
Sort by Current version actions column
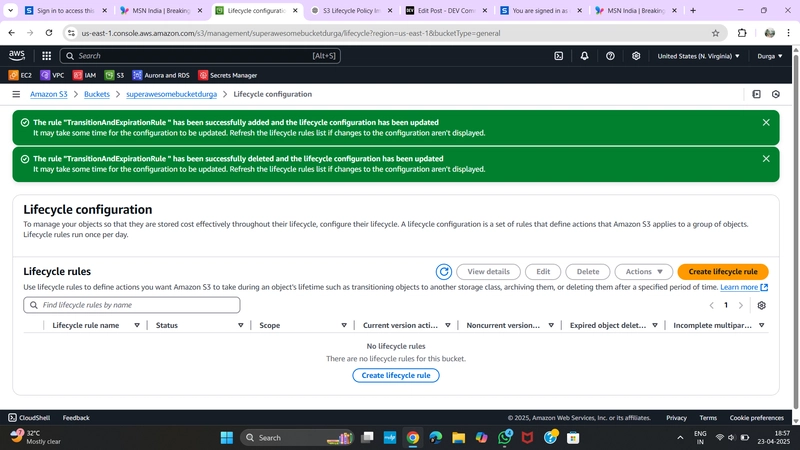pos(447,326)
